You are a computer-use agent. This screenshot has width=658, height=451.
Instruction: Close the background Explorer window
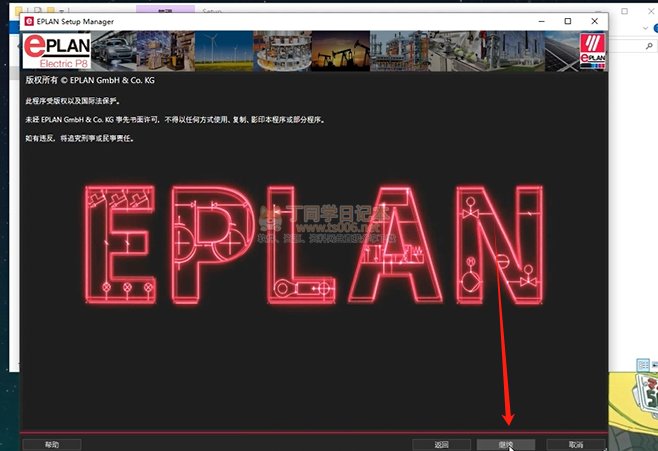coord(653,11)
